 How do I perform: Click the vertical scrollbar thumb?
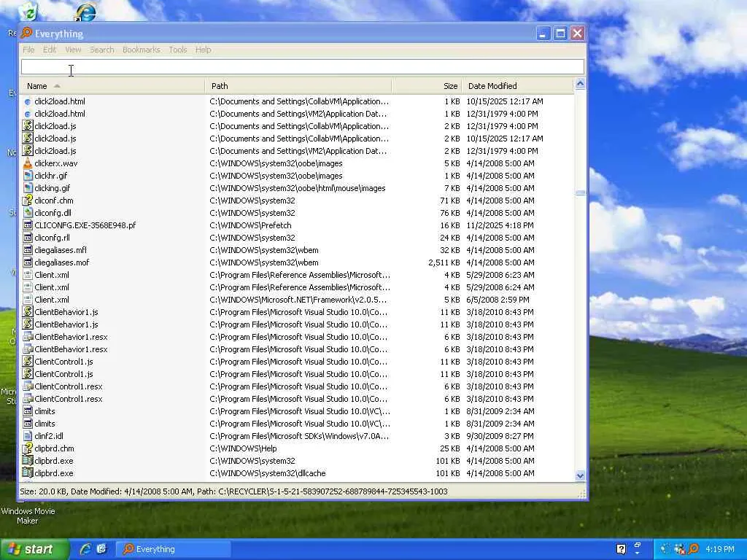point(580,192)
